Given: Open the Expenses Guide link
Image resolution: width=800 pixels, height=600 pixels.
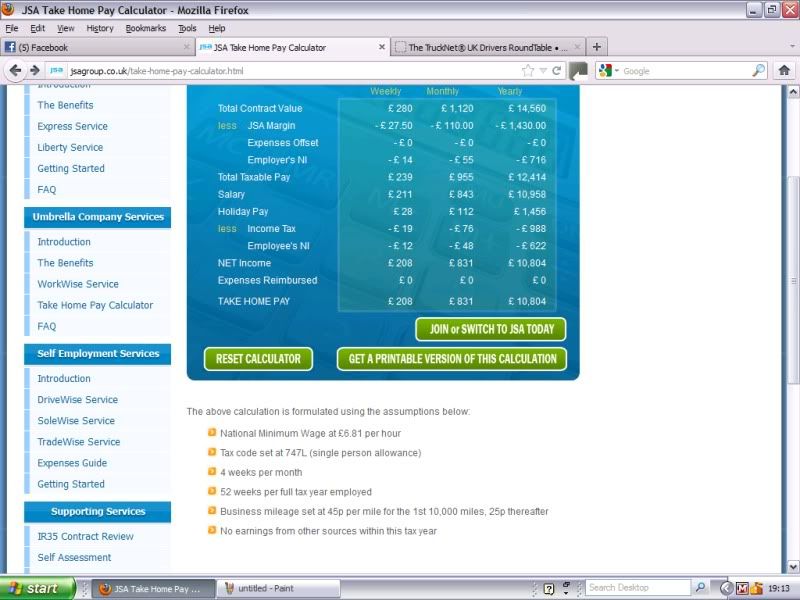Looking at the screenshot, I should (72, 463).
